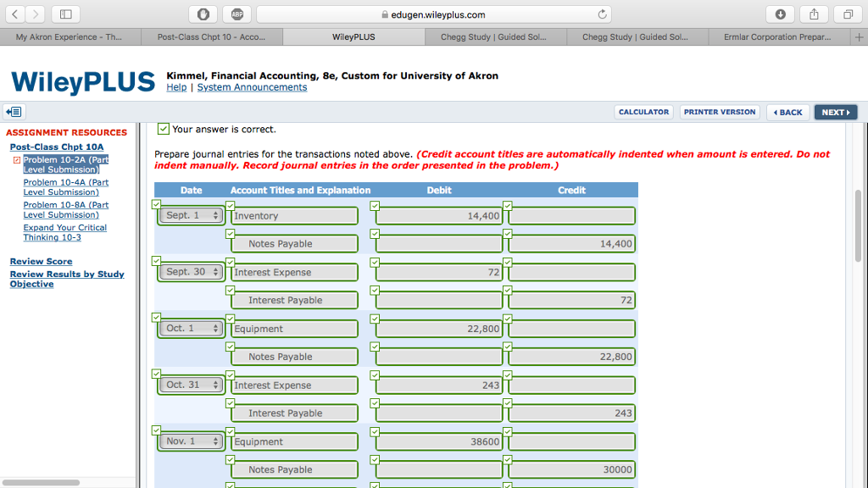Show Safari downloads
This screenshot has height=488, width=868.
coord(780,14)
